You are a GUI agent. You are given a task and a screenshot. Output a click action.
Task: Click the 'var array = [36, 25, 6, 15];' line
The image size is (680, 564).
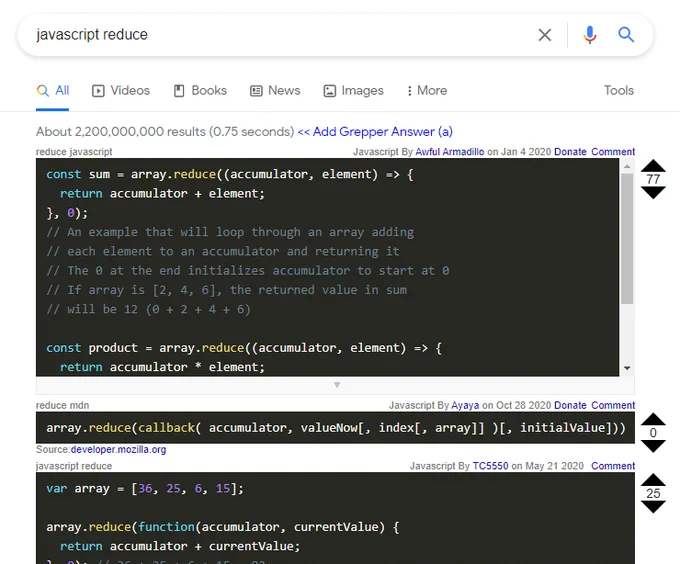pos(145,489)
